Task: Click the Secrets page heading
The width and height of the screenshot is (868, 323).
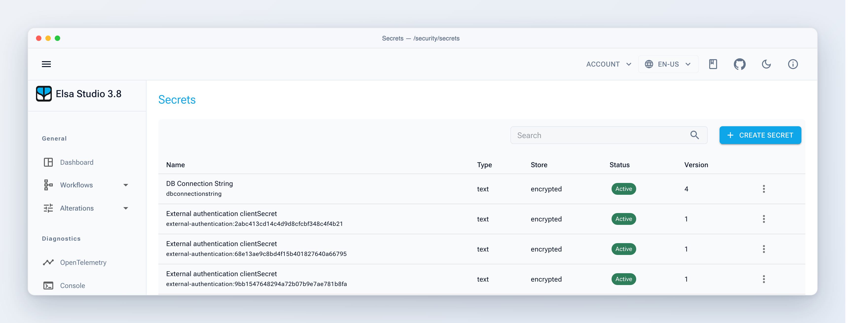Action: (177, 100)
